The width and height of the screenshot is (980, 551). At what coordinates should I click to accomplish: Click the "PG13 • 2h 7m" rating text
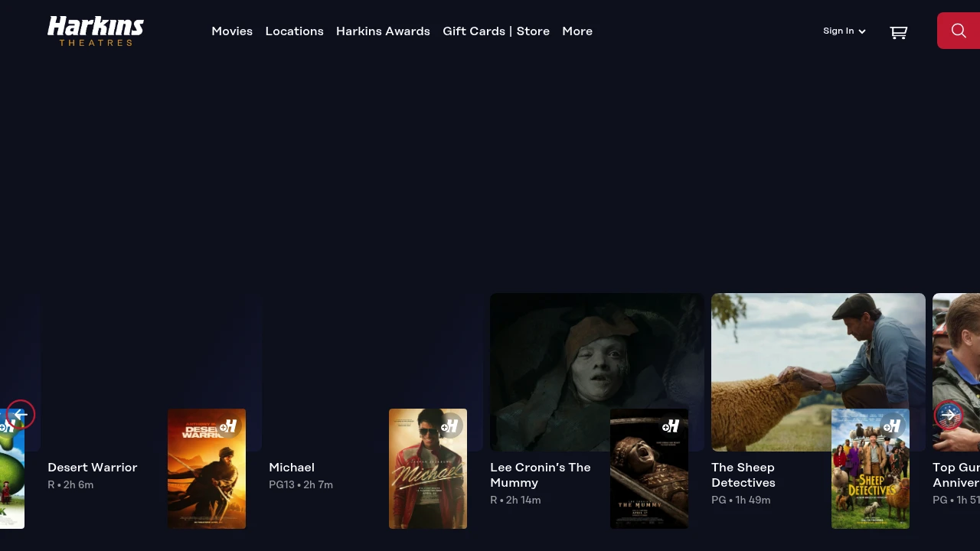coord(301,485)
